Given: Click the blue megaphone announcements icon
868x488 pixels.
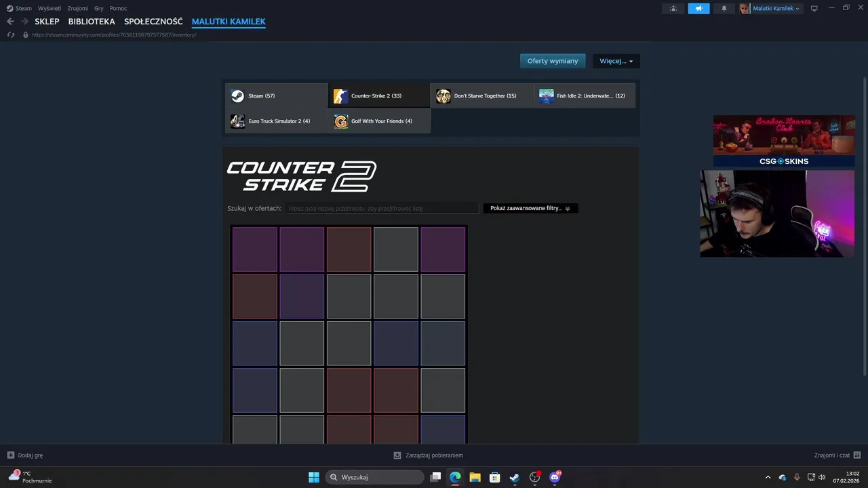Looking at the screenshot, I should click(x=698, y=8).
